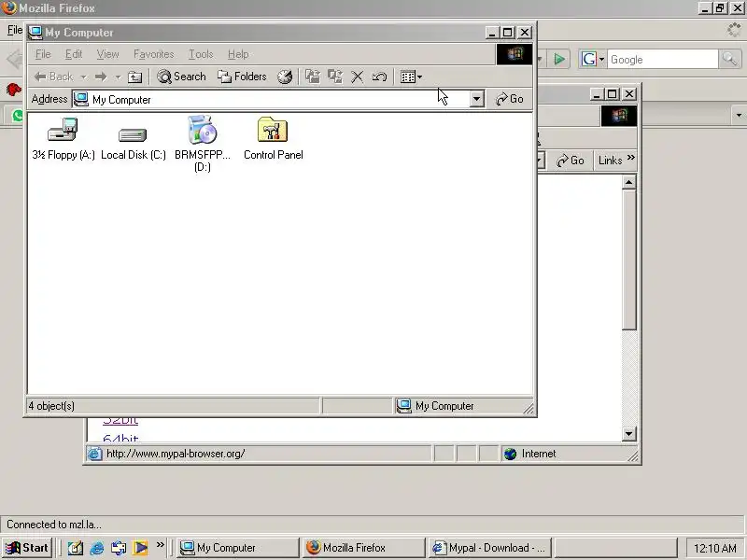Viewport: 747px width, 560px height.
Task: Click the Search toolbar button in My Computer
Action: [181, 77]
